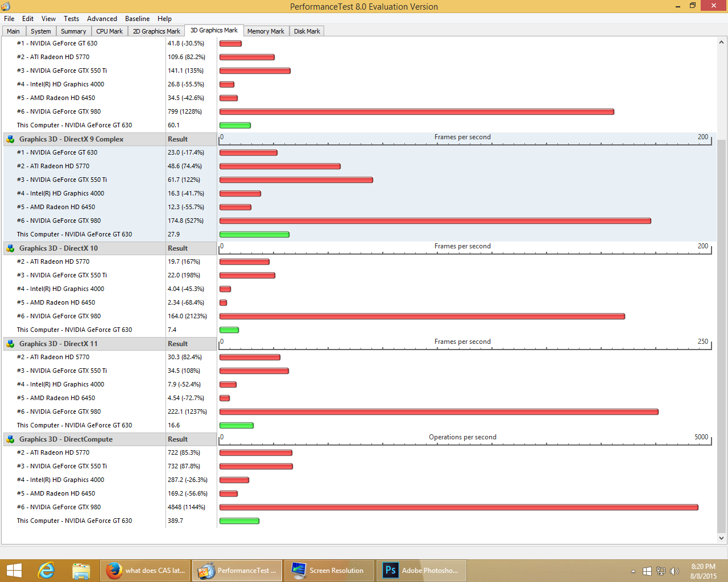
Task: Click the Graphics 3D - DirectX 11 header label
Action: [x=59, y=344]
